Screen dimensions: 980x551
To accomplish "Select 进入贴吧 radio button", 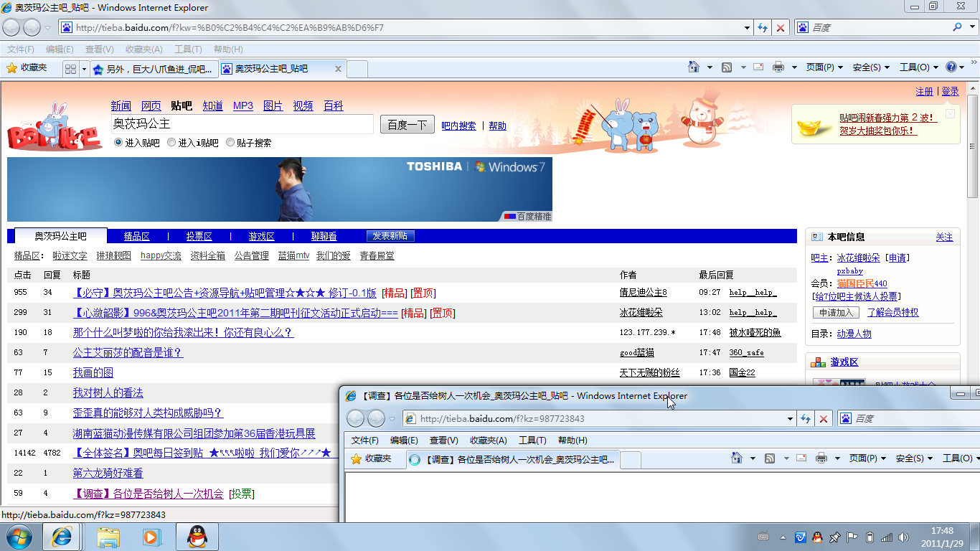I will 118,142.
